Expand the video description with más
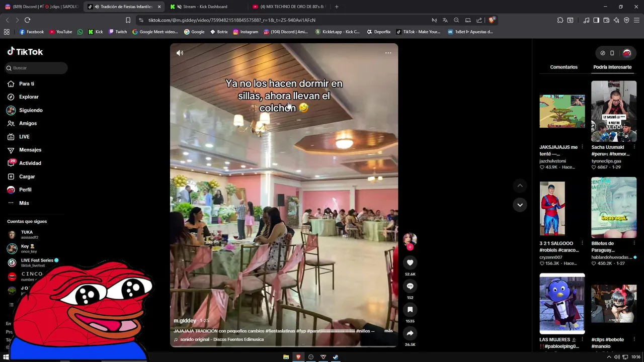The image size is (644, 362). [x=388, y=331]
